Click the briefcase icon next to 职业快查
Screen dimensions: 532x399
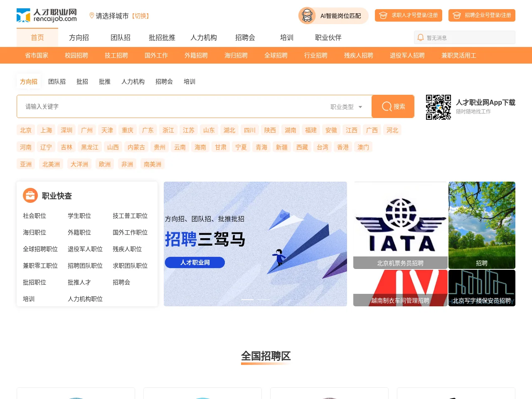tap(30, 195)
